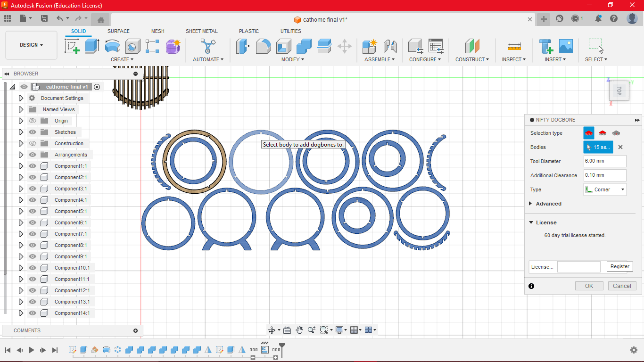Switch to the PLASTIC tab
644x362 pixels.
click(x=249, y=31)
